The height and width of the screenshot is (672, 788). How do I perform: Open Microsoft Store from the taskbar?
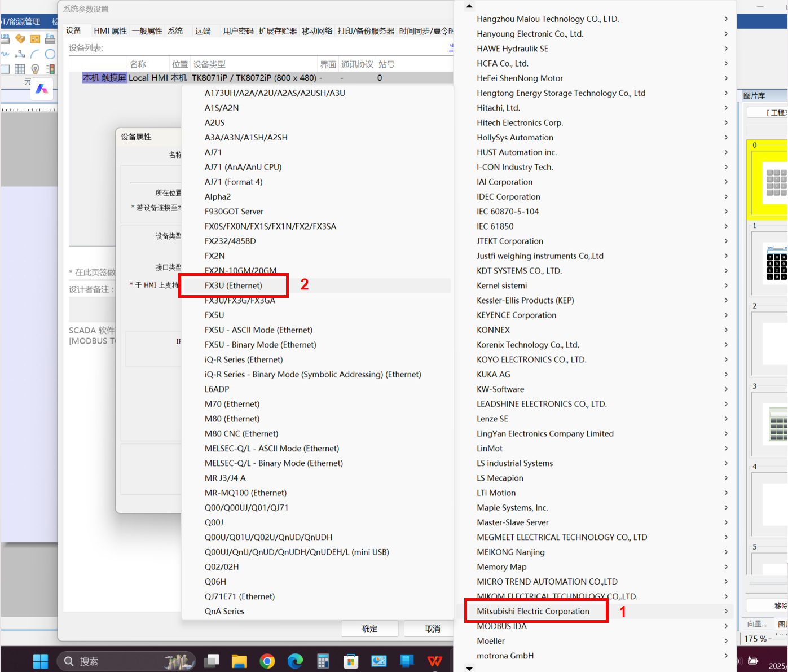(351, 661)
